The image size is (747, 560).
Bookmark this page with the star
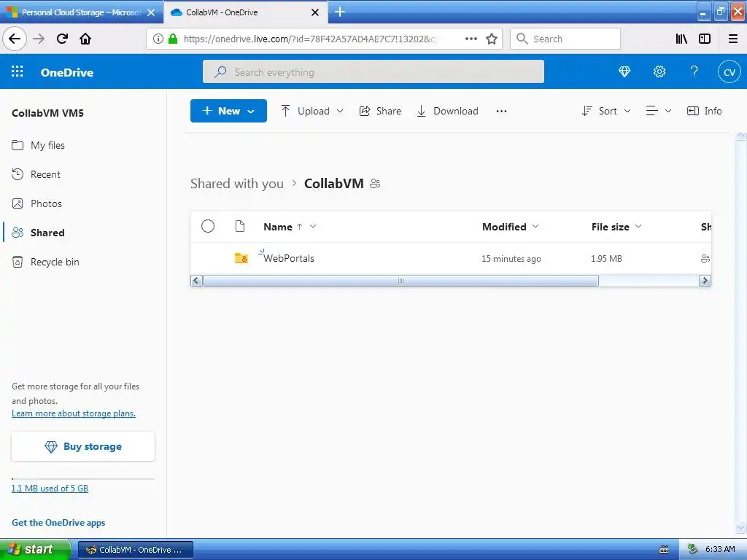click(492, 39)
